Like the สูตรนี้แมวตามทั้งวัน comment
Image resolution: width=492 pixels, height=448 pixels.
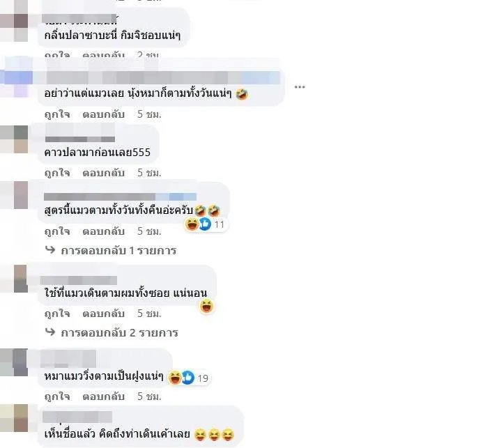coord(57,231)
